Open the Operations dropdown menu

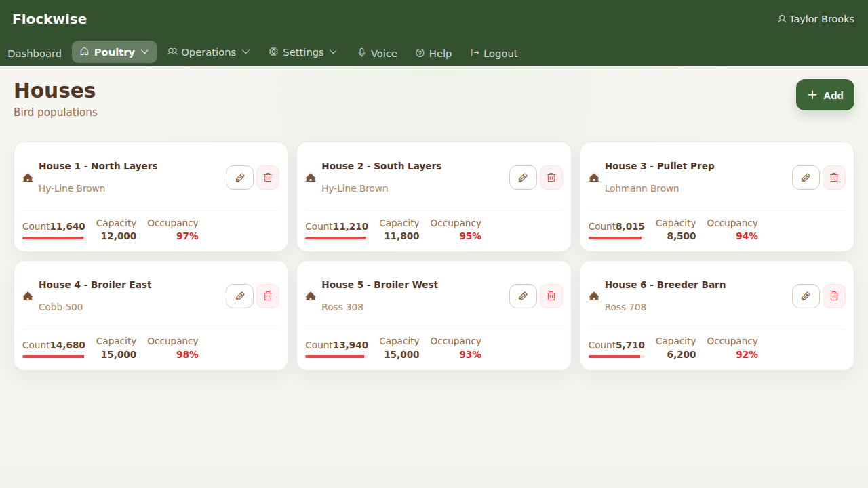pyautogui.click(x=209, y=52)
